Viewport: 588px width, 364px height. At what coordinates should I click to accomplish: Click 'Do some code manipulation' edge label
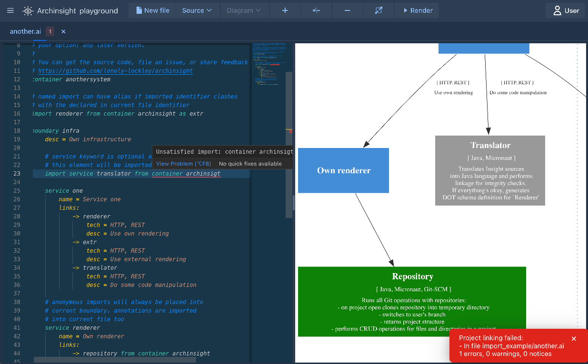518,92
